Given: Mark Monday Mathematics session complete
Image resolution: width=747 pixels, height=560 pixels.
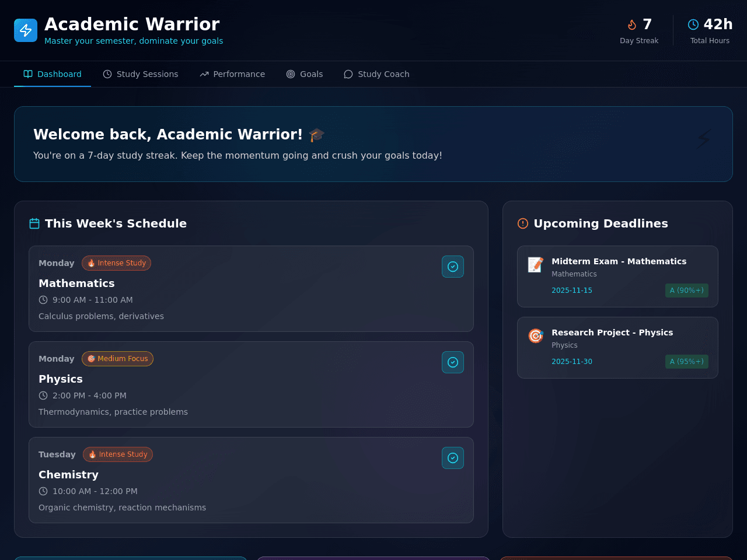Looking at the screenshot, I should pyautogui.click(x=453, y=267).
